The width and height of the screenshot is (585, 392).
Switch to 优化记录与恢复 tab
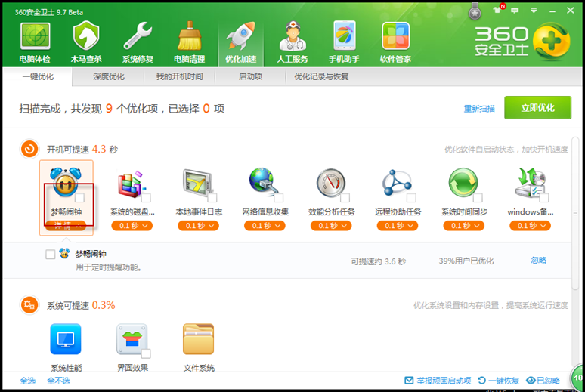[321, 76]
